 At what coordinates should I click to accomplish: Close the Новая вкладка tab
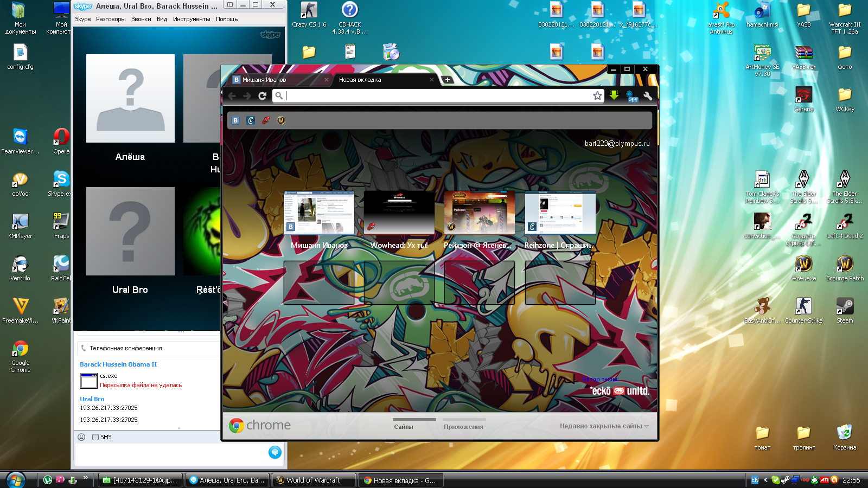point(432,80)
